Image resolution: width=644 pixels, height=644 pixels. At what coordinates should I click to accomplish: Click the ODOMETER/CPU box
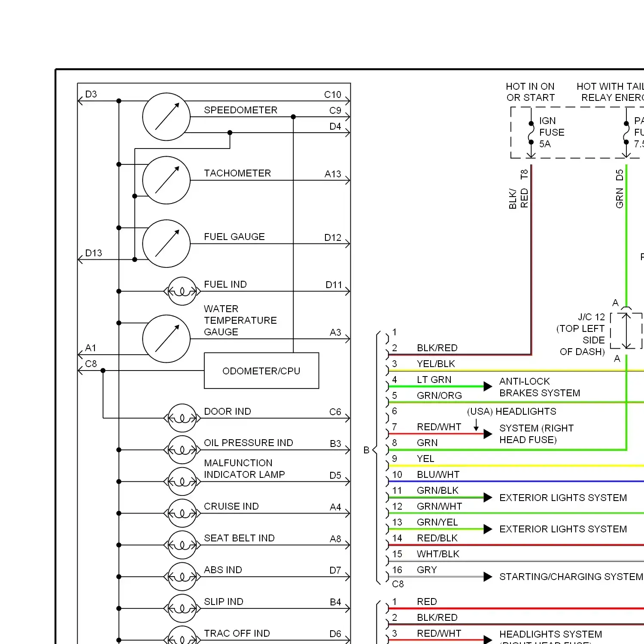[261, 371]
